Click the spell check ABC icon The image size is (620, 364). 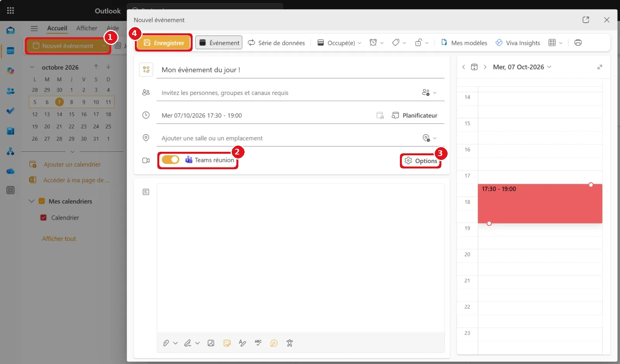(258, 343)
